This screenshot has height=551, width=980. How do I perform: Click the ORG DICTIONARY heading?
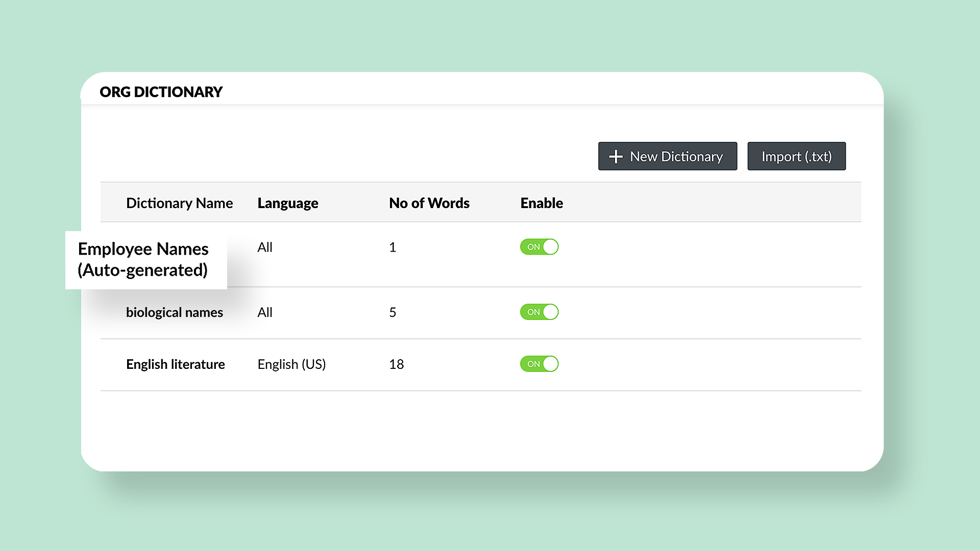161,92
